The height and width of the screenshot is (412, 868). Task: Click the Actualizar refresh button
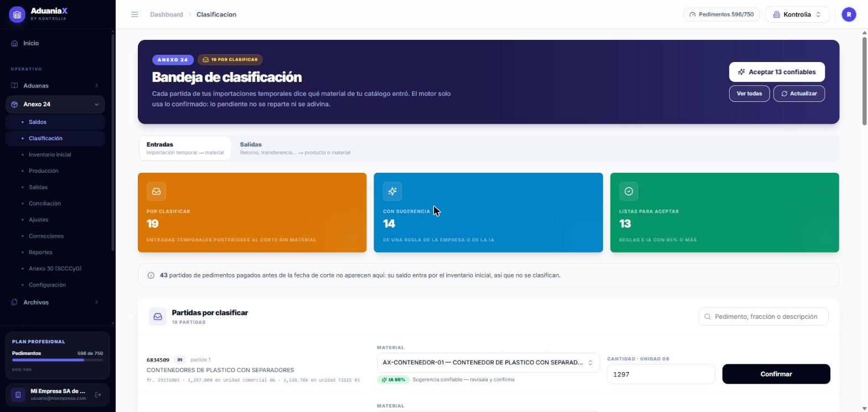point(799,94)
